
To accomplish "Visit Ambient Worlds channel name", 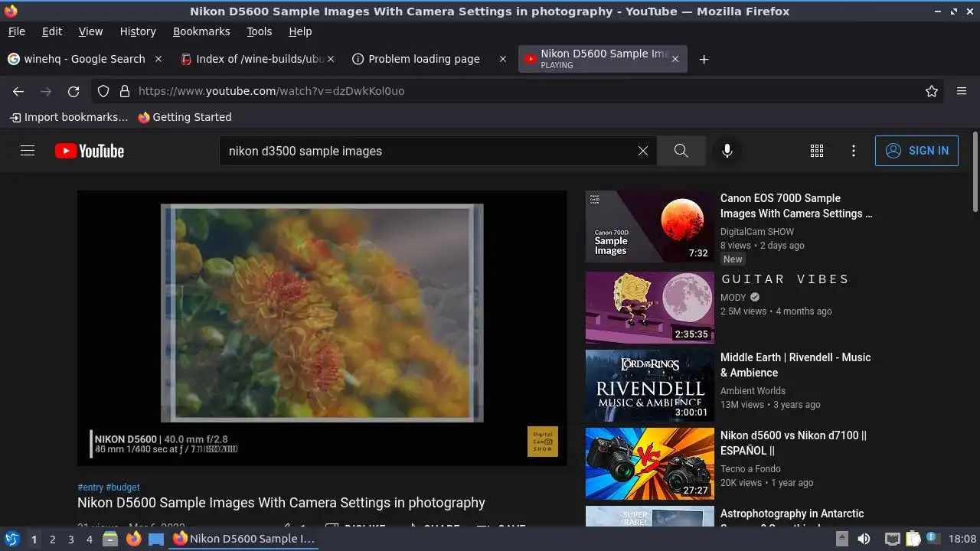I will 753,391.
